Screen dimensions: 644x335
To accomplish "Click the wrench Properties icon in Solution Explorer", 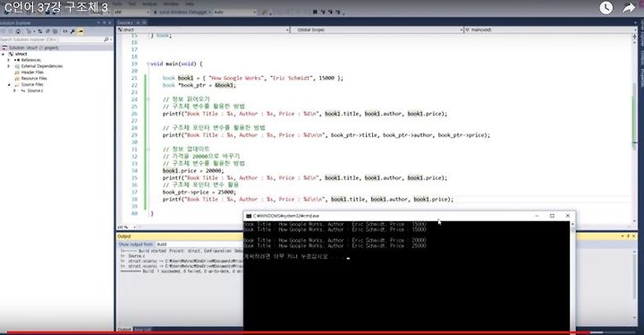I will (72, 31).
